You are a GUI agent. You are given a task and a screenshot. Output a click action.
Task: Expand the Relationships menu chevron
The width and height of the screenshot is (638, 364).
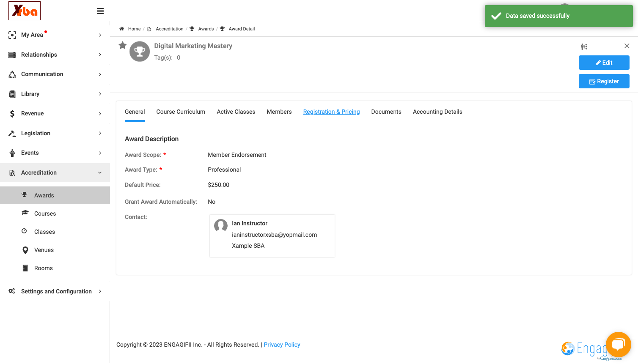(100, 55)
